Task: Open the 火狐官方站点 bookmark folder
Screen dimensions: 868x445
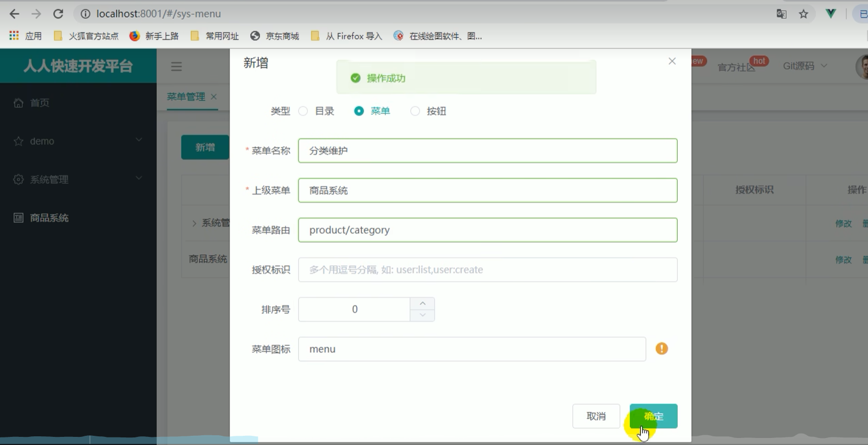Action: [86, 36]
